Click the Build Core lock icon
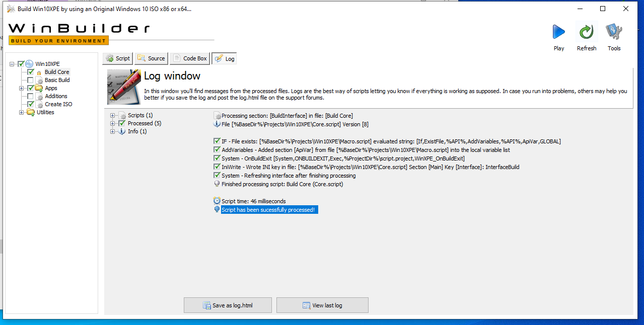644x325 pixels. [x=39, y=72]
